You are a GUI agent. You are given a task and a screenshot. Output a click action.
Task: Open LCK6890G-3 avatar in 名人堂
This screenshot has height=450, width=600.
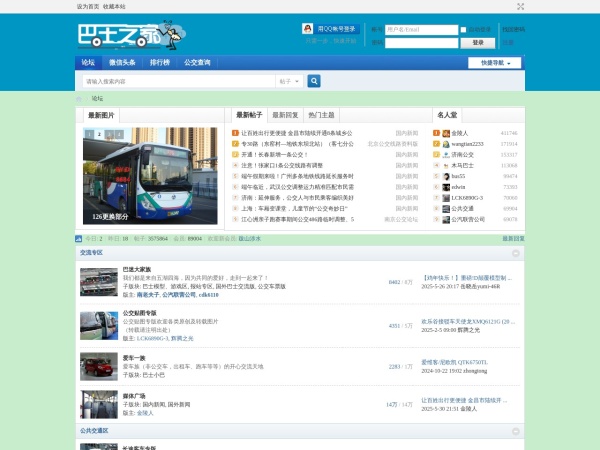coord(446,198)
